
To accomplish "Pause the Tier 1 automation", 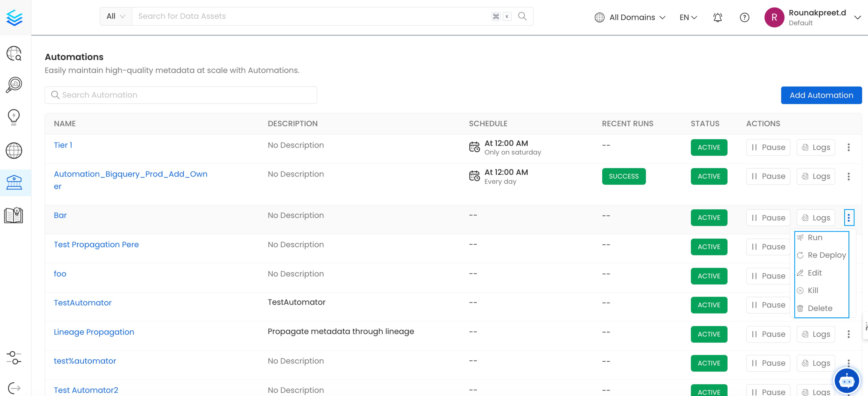I will coord(768,147).
